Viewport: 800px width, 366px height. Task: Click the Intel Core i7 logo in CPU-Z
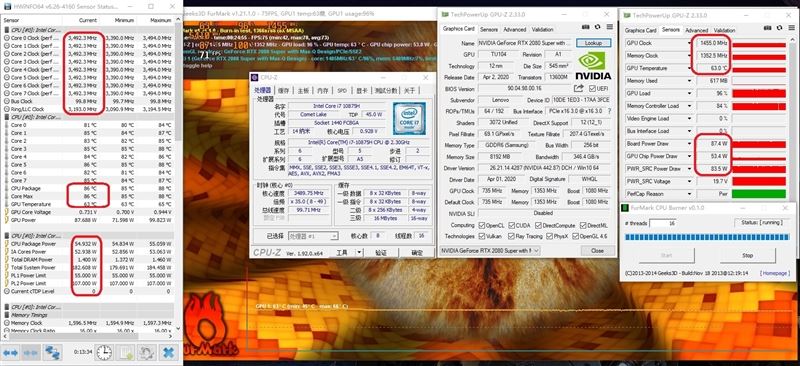click(x=409, y=118)
